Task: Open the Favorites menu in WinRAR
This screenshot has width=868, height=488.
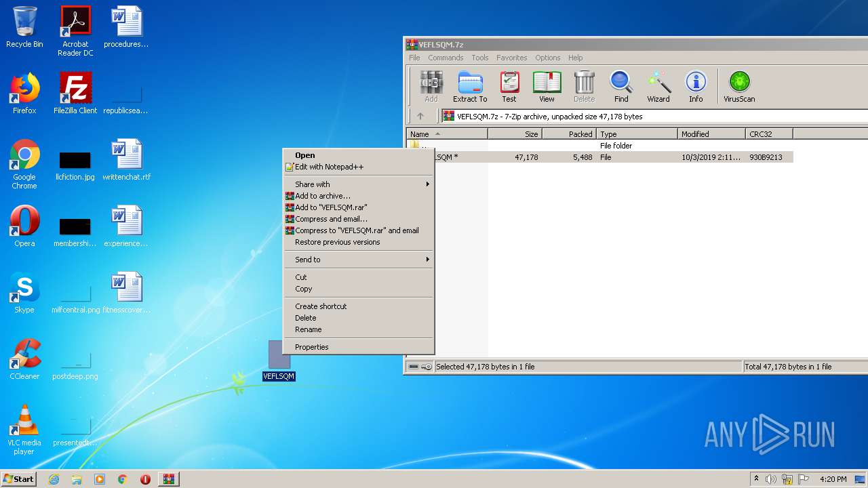Action: (x=511, y=58)
